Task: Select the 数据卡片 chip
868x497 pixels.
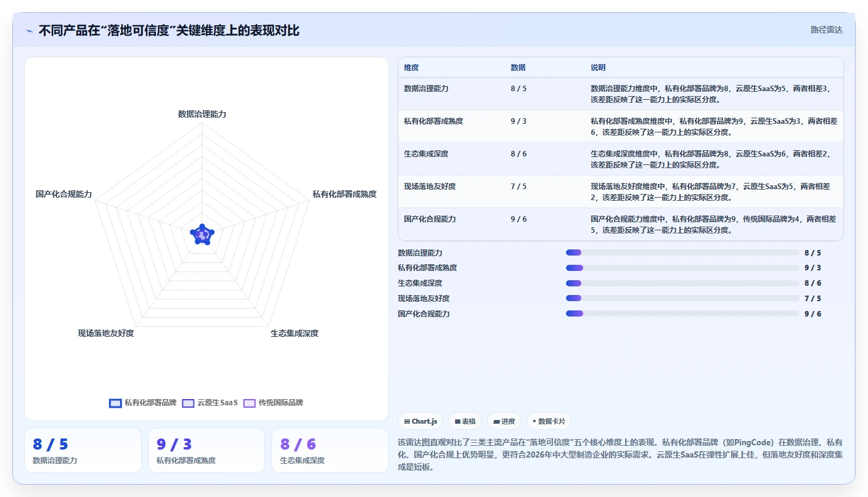Action: (549, 421)
